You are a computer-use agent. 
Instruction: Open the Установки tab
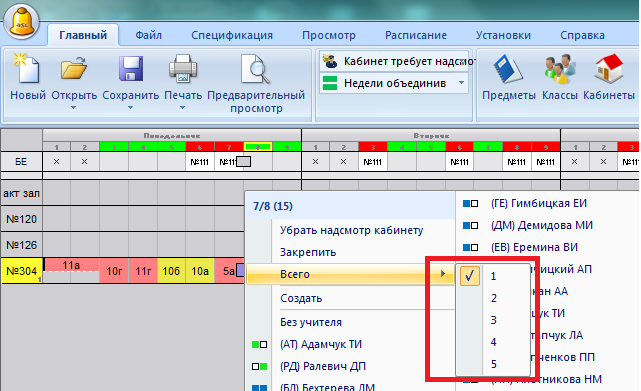[503, 35]
